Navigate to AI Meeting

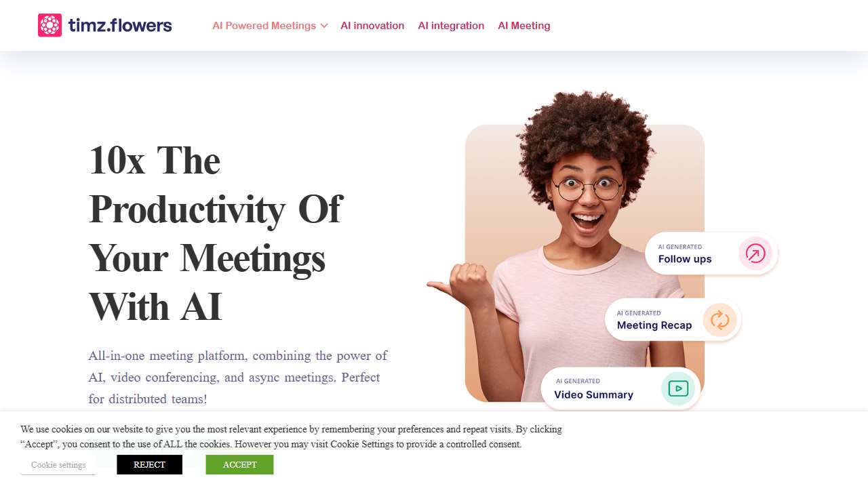click(524, 26)
